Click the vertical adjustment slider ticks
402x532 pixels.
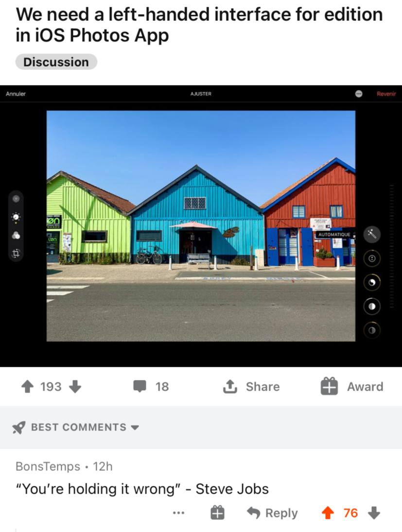tap(392, 246)
